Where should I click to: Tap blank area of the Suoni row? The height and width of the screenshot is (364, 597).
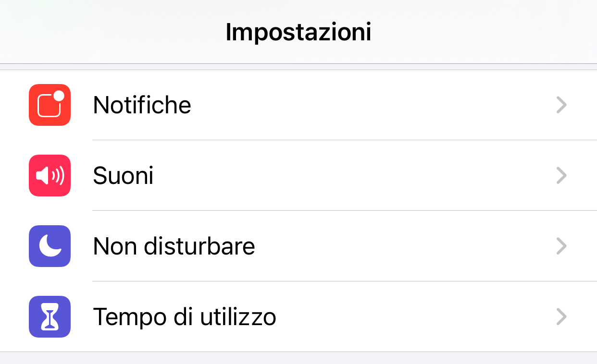[356, 175]
